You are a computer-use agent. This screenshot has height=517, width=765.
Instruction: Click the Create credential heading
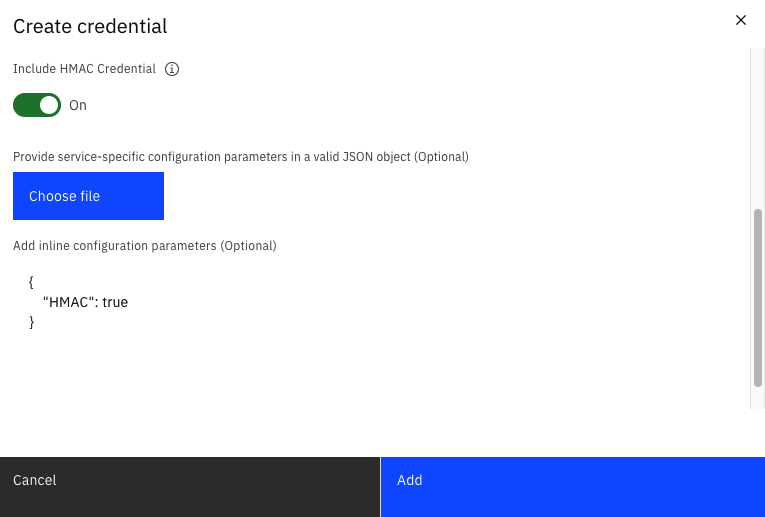pos(90,26)
